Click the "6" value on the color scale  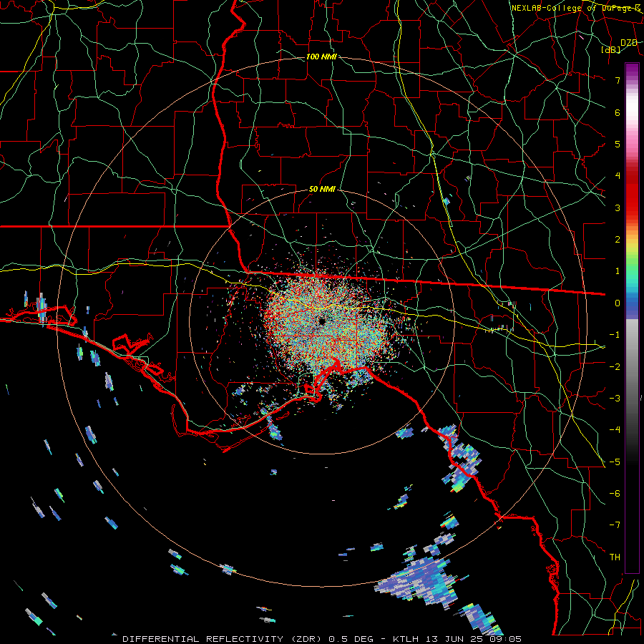coord(618,112)
